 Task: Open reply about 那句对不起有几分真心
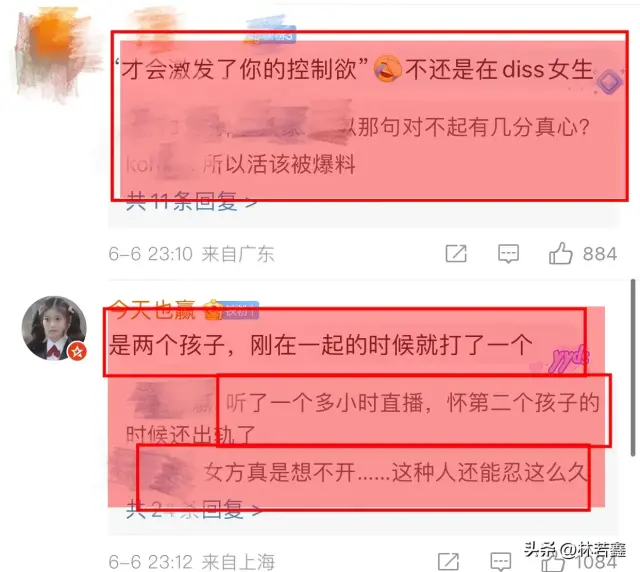pos(358,128)
